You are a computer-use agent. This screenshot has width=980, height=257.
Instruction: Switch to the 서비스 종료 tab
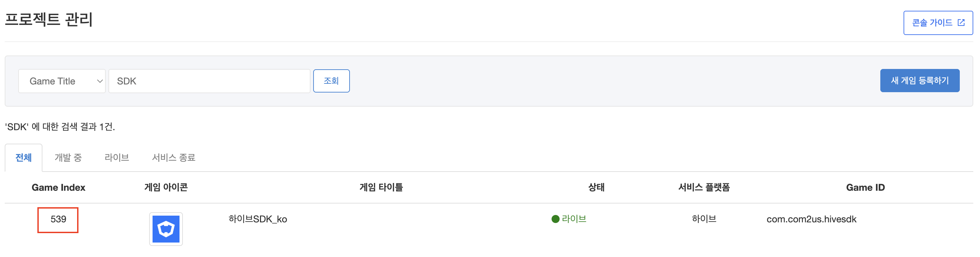[173, 157]
